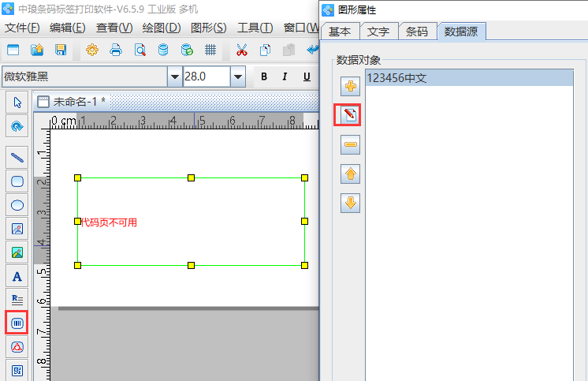The width and height of the screenshot is (588, 381).
Task: Move data object down with arrow icon
Action: [x=351, y=203]
